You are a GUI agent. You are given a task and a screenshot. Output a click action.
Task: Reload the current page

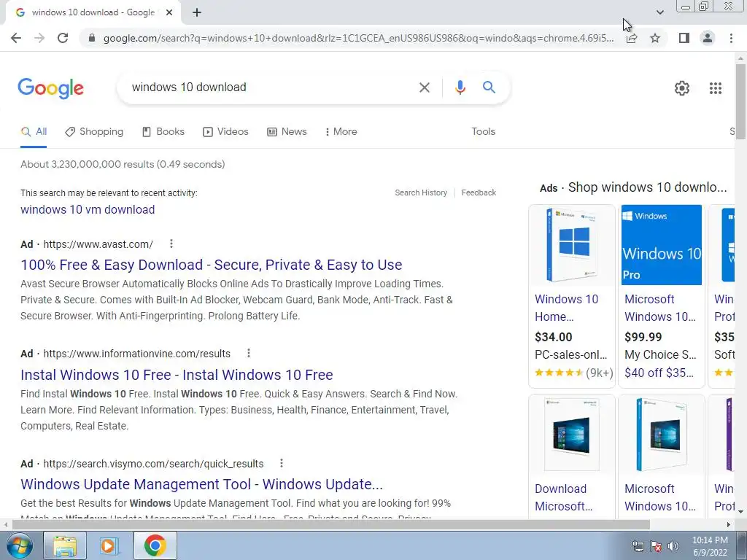point(63,38)
